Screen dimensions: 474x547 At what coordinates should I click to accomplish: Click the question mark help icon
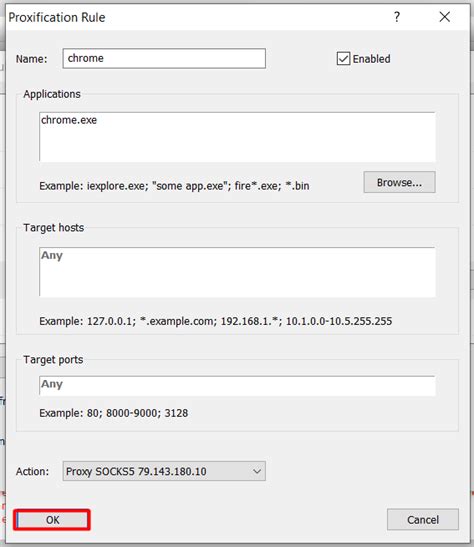coord(397,17)
